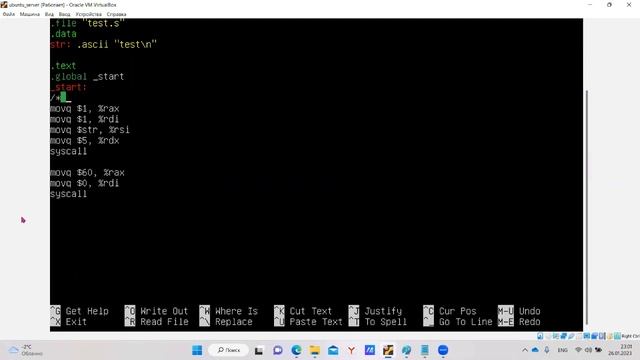Click the nano 'Go To Line' shortcut
The width and height of the screenshot is (640, 360).
pos(458,322)
